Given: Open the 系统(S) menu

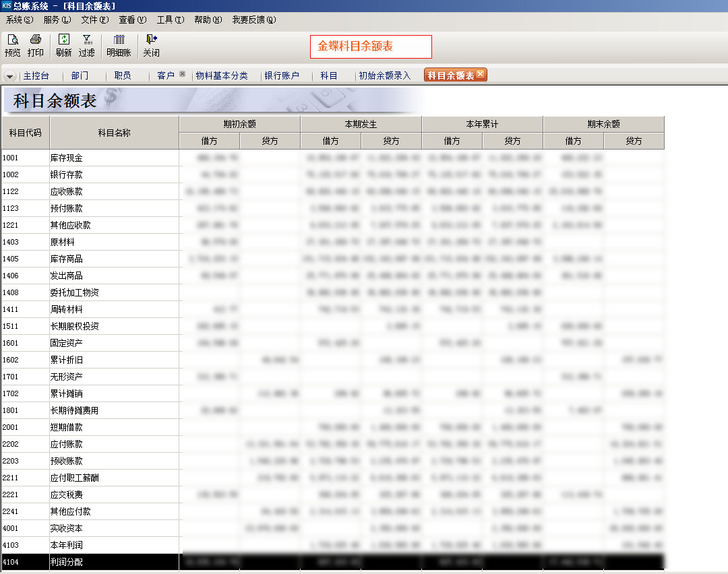Looking at the screenshot, I should [x=19, y=20].
